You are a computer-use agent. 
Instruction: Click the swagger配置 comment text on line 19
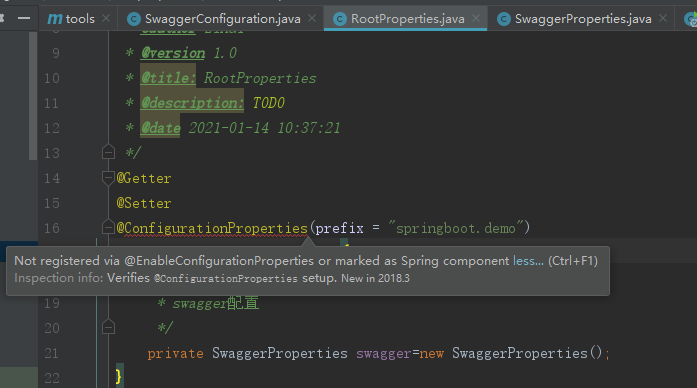(x=216, y=303)
